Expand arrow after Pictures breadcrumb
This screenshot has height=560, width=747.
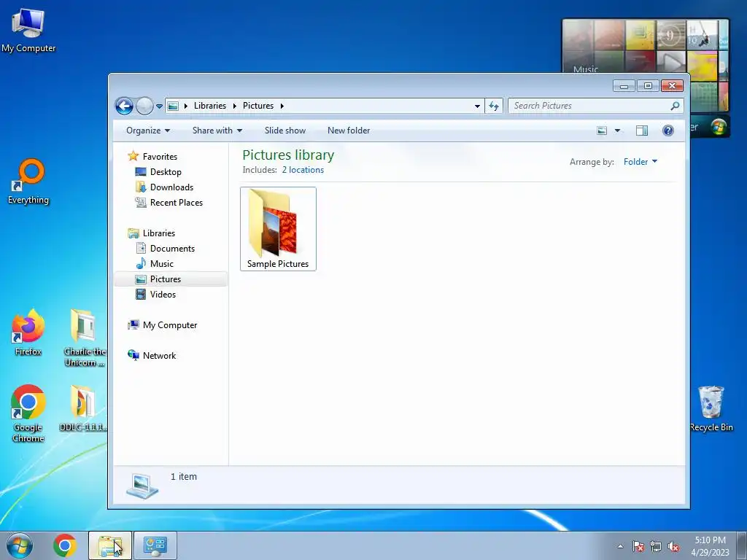[282, 106]
